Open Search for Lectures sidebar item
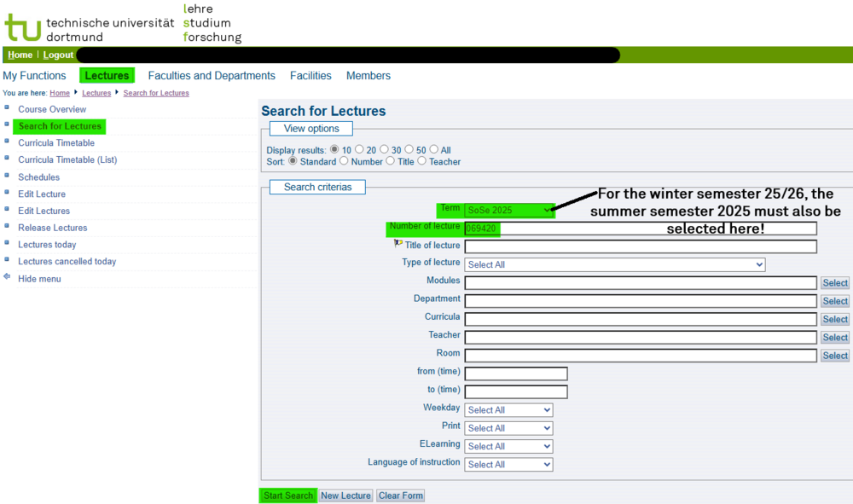The height and width of the screenshot is (504, 853). pos(60,126)
